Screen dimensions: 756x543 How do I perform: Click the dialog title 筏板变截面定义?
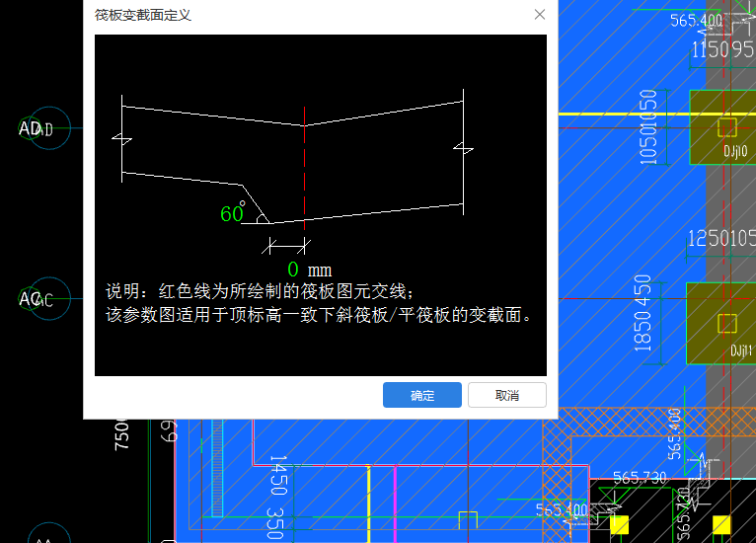[x=143, y=16]
